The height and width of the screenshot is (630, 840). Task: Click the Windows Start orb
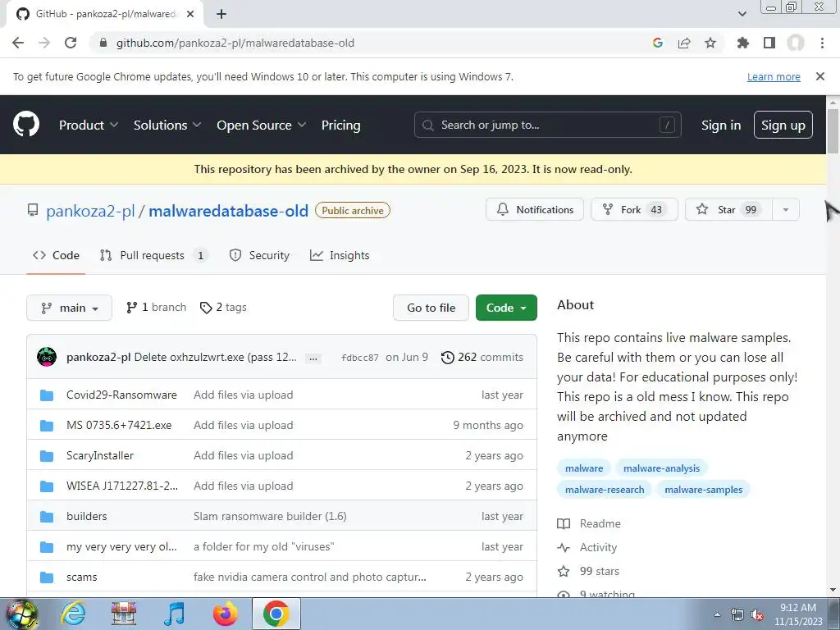click(x=21, y=614)
